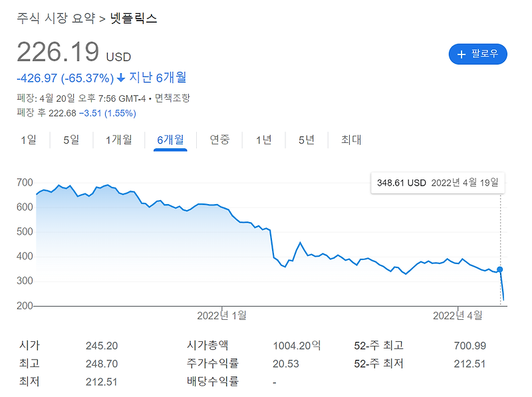Click the 400 y-axis label
The image size is (532, 397).
25,256
